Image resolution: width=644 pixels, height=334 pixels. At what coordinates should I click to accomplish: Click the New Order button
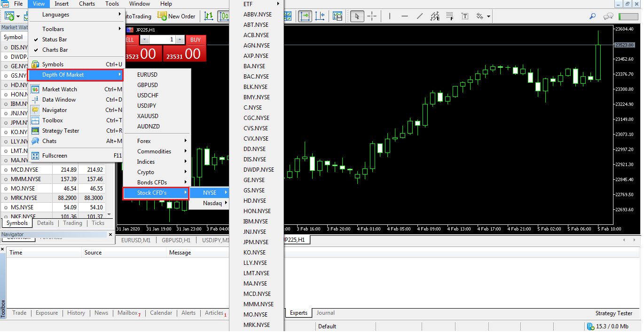point(176,16)
